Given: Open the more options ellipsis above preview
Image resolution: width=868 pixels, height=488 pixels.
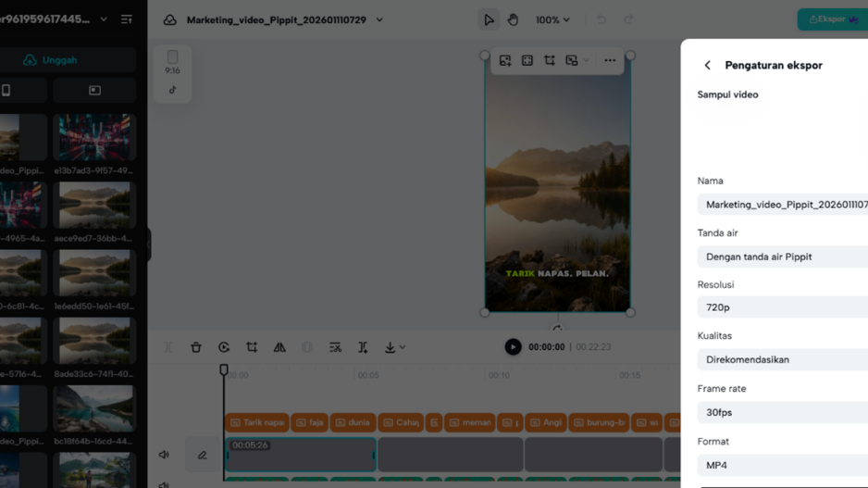Looking at the screenshot, I should tap(610, 60).
